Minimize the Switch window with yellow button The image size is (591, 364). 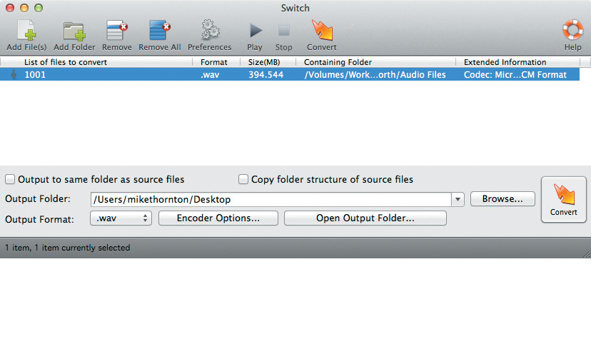tap(24, 8)
